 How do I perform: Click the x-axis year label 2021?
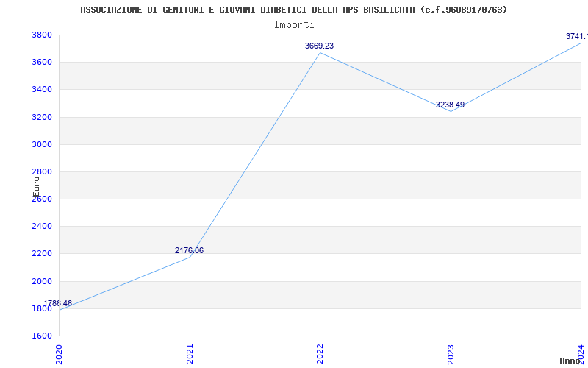coord(190,354)
